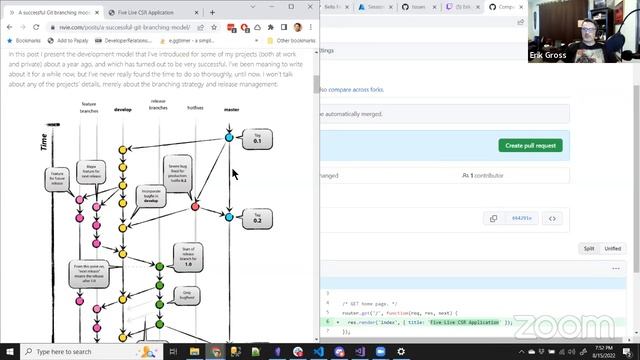640x360 pixels.
Task: Open Other bookmarks folder
Action: pyautogui.click(x=291, y=41)
